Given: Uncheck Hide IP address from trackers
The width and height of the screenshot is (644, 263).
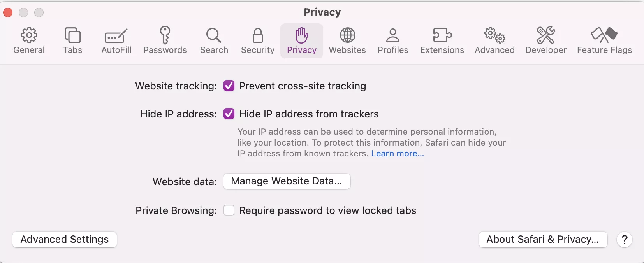Looking at the screenshot, I should pyautogui.click(x=229, y=114).
